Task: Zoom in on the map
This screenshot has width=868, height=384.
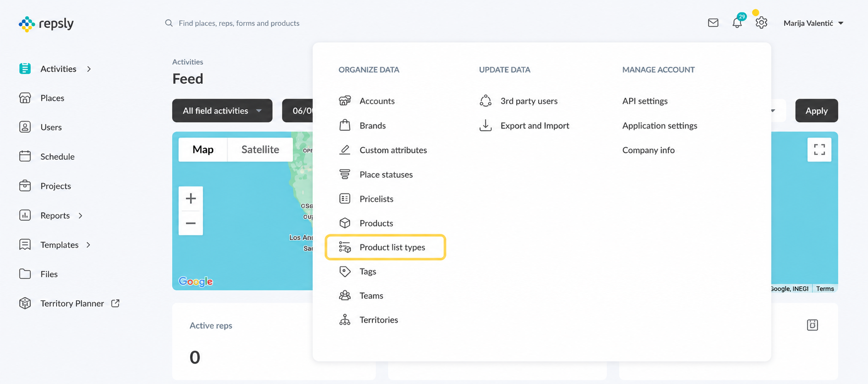Action: coord(191,198)
